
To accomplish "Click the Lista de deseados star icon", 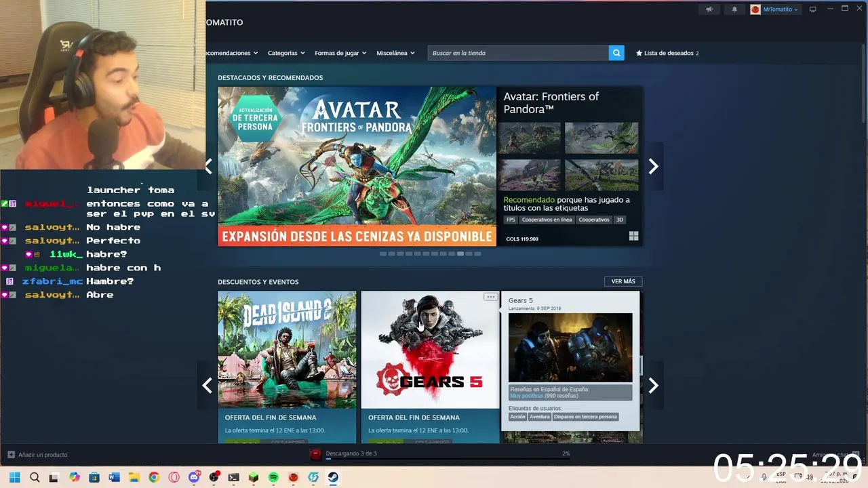I will tap(639, 53).
